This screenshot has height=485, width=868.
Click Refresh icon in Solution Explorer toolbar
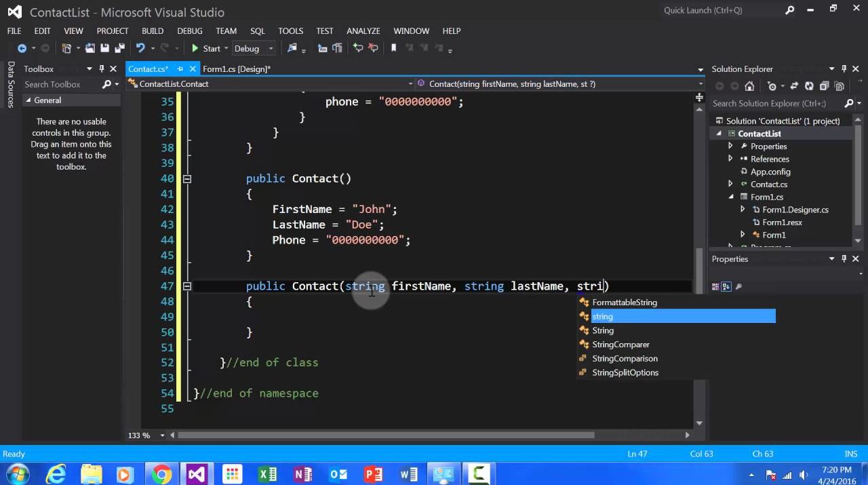pyautogui.click(x=809, y=86)
